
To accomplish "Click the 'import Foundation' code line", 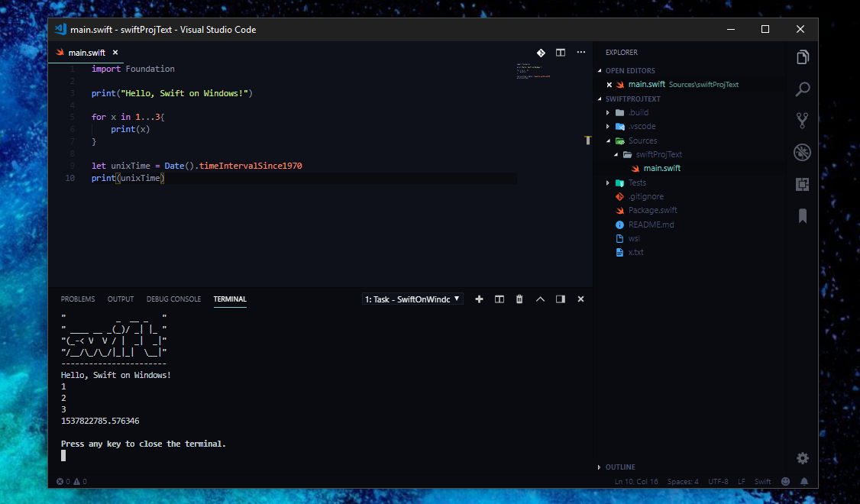I will point(133,69).
